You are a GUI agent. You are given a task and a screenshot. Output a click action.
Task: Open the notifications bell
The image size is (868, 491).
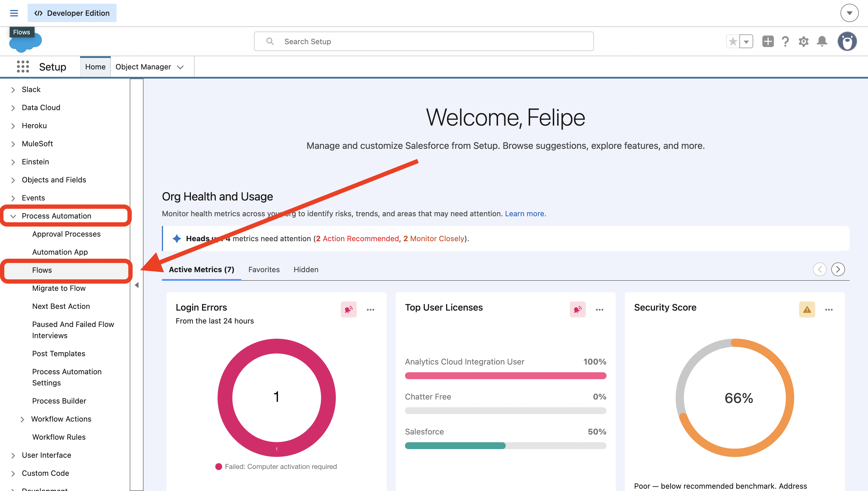822,41
